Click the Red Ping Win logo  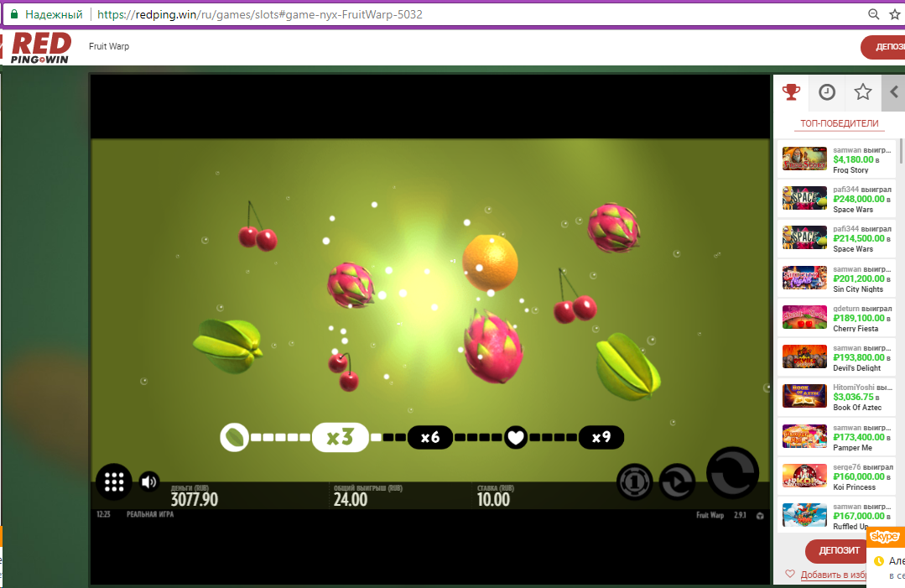[40, 47]
